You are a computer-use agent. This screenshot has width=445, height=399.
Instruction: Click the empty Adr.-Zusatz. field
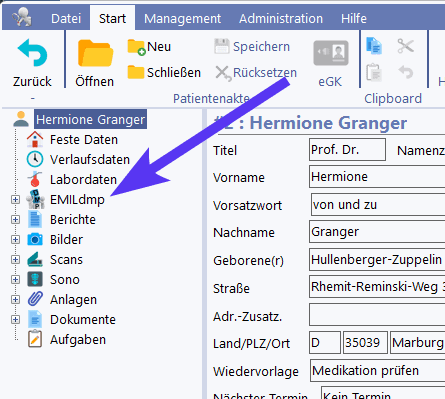click(377, 314)
